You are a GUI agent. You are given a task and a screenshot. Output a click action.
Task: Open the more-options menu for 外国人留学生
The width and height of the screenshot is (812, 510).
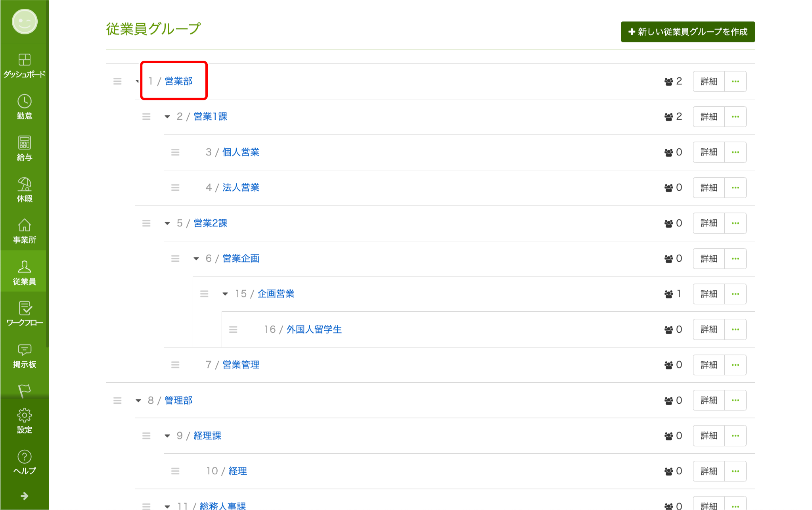735,330
